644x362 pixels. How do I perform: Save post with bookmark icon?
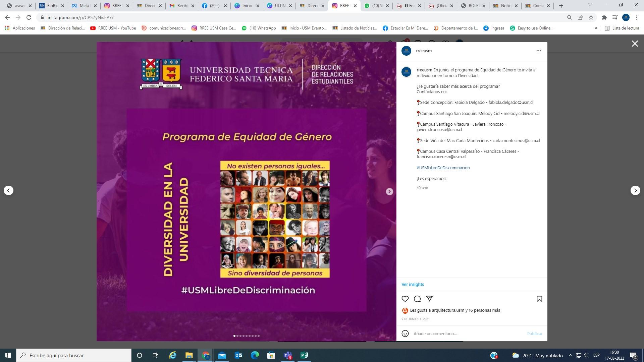coord(539,299)
